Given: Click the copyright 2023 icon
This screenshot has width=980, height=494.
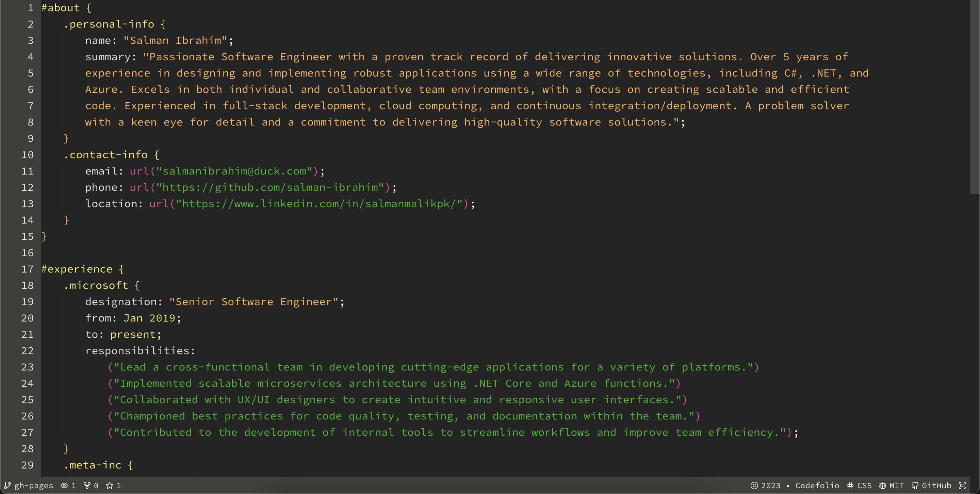Looking at the screenshot, I should [754, 485].
